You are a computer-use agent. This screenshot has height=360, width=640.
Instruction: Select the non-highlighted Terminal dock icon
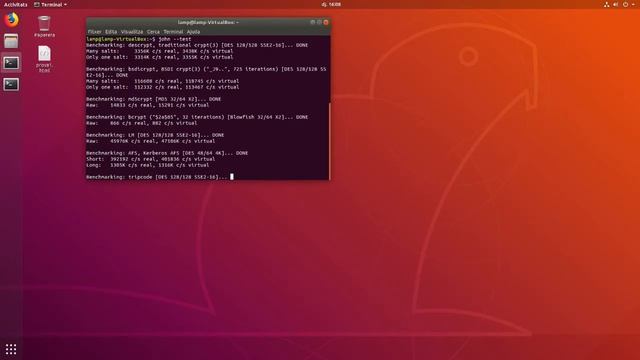11,84
